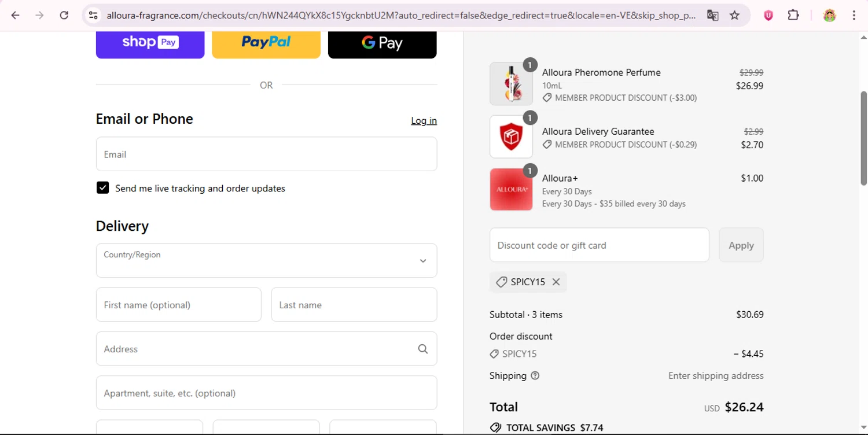868x435 pixels.
Task: Click the Log in link
Action: 424,120
